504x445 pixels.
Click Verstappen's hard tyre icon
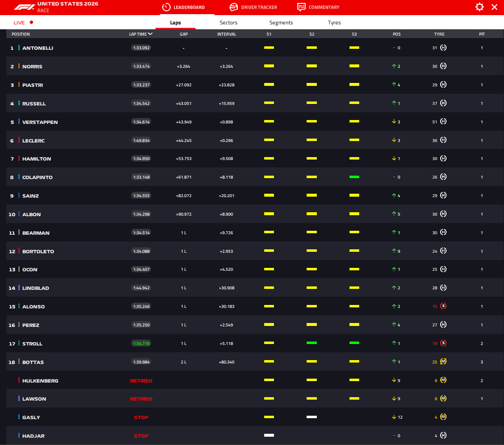click(x=443, y=121)
